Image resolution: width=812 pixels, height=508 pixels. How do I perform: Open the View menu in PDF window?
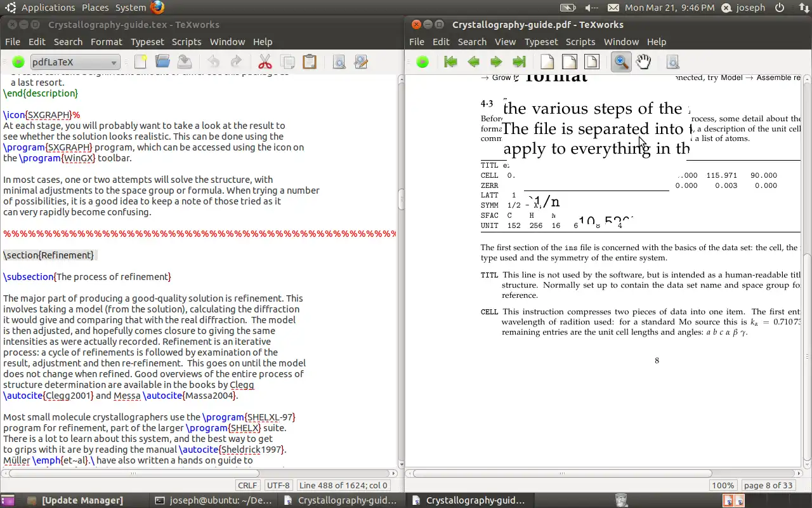(x=505, y=42)
